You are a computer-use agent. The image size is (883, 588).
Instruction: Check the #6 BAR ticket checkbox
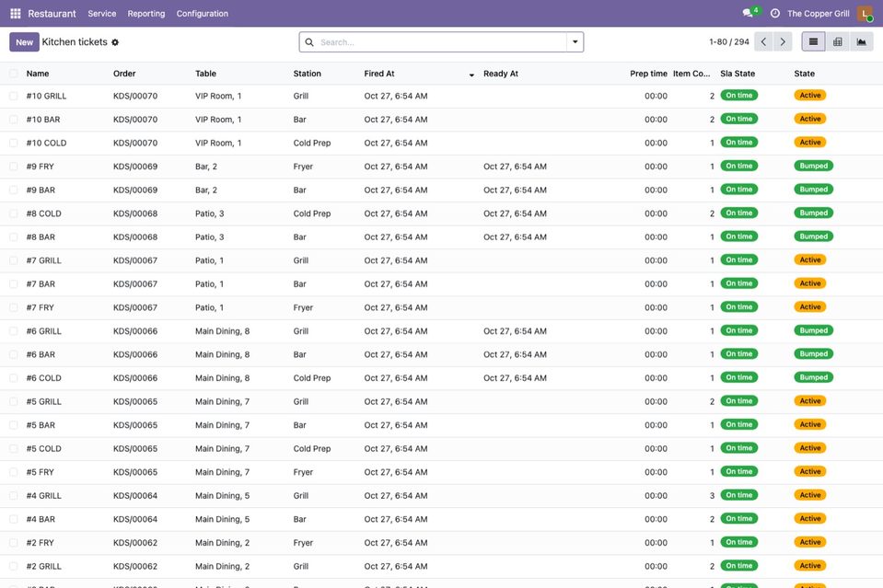point(14,354)
